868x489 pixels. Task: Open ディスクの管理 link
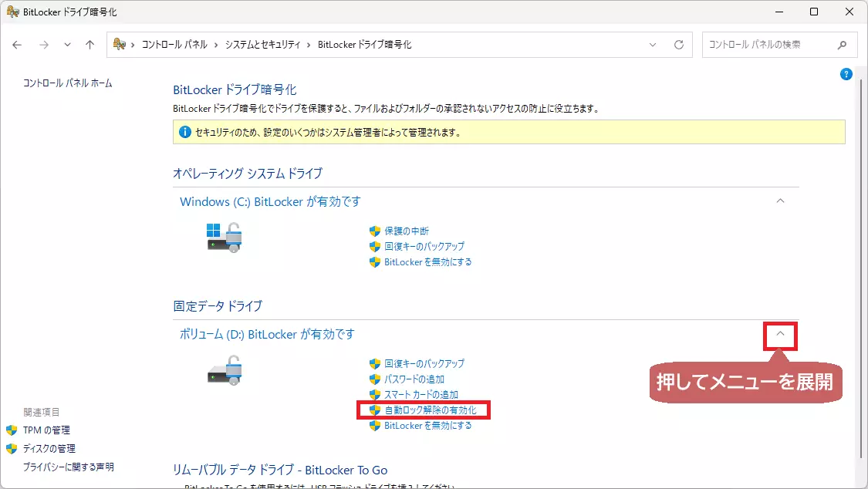click(x=49, y=449)
